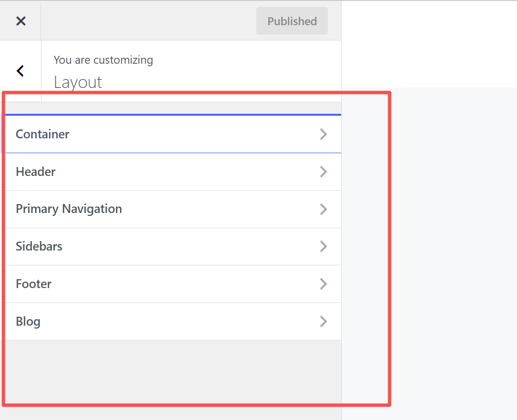The image size is (517, 420).
Task: Click the 'You are customizing' text
Action: pos(103,60)
